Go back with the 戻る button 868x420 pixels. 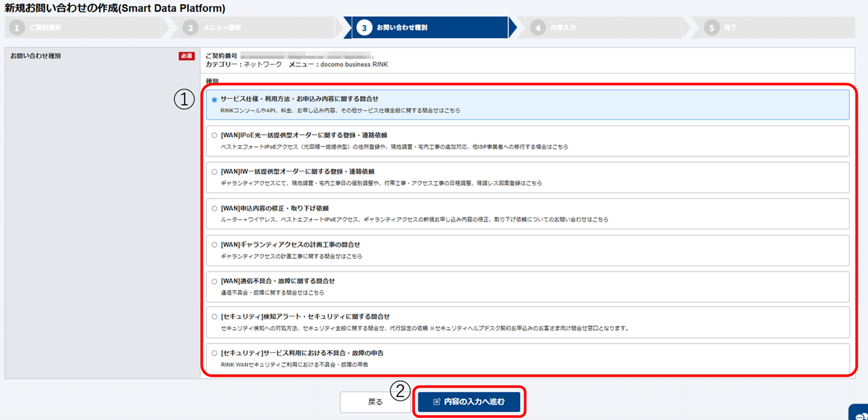point(375,402)
